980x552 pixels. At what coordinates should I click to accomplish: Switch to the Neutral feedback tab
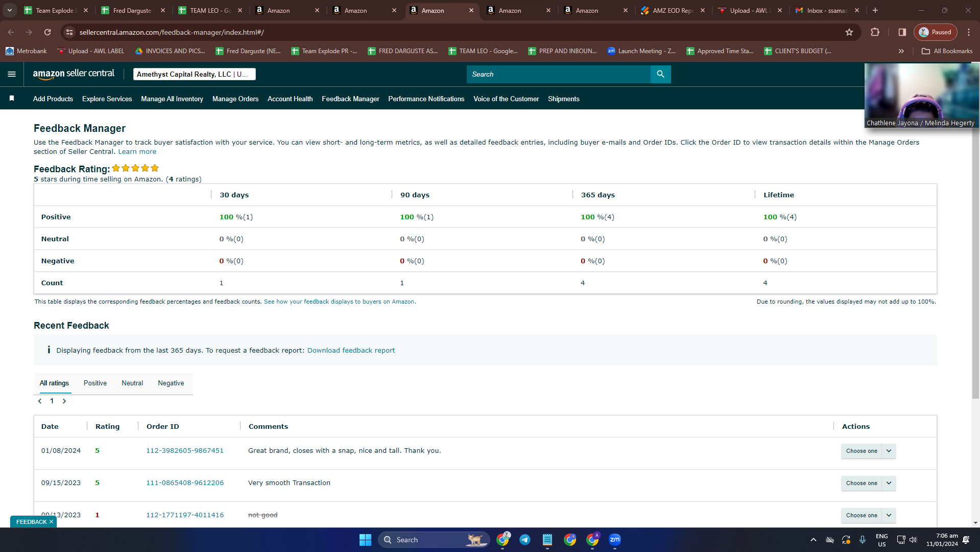(x=132, y=383)
